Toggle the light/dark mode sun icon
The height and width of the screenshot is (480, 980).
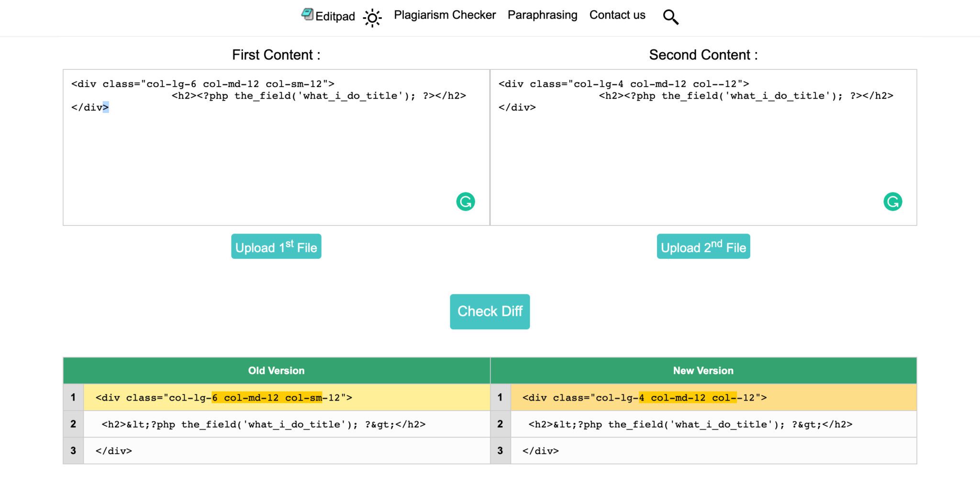pyautogui.click(x=372, y=18)
